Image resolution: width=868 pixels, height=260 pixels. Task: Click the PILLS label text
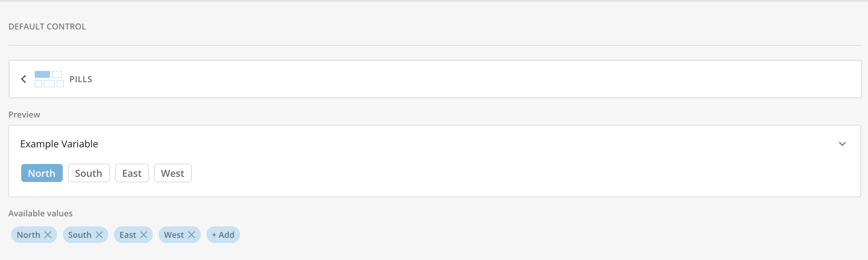[81, 79]
